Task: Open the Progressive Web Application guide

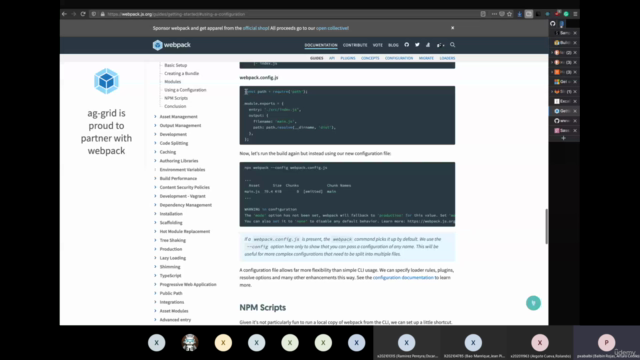Action: 188,284
